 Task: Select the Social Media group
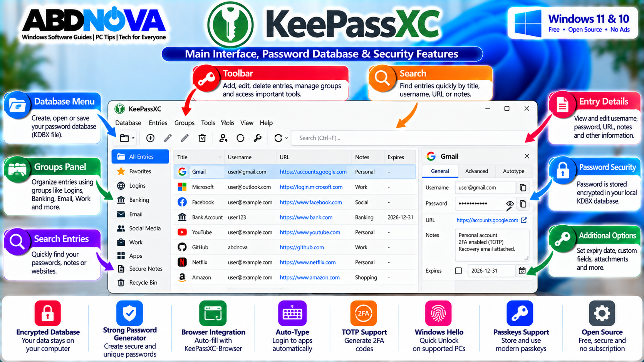140,228
